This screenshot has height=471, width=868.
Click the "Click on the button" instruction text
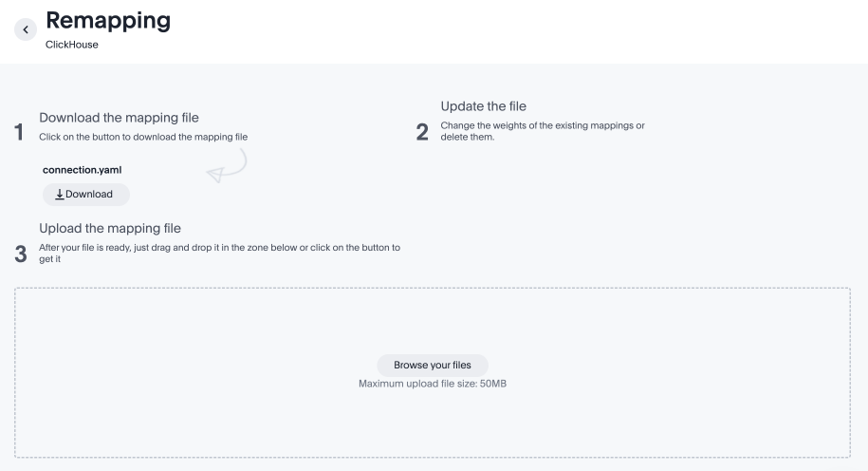(x=142, y=137)
